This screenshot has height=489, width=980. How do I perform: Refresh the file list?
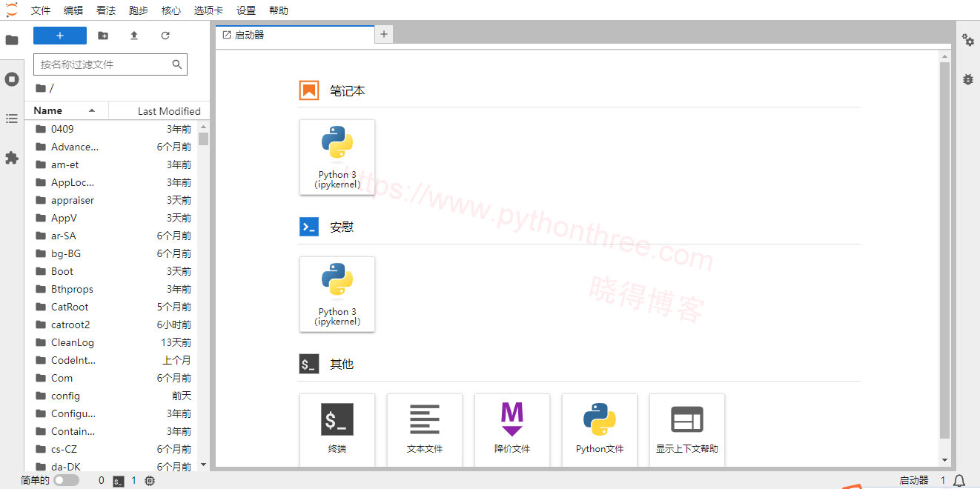coord(165,36)
